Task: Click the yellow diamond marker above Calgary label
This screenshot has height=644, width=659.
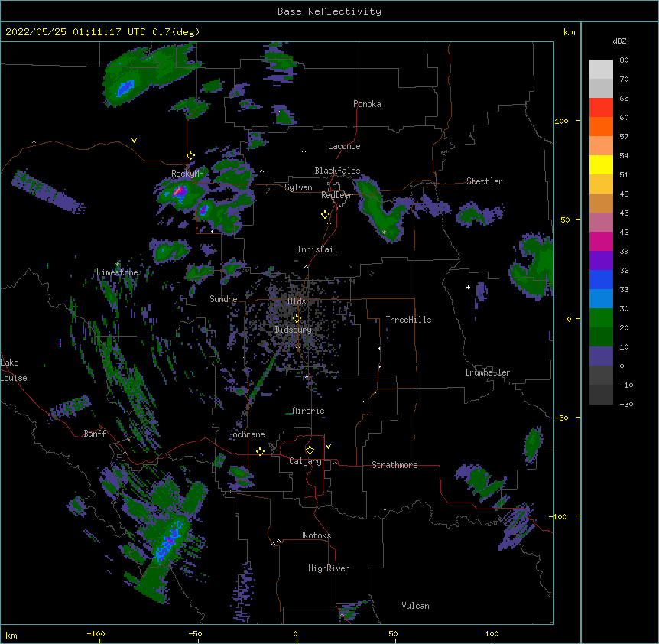Action: point(310,450)
